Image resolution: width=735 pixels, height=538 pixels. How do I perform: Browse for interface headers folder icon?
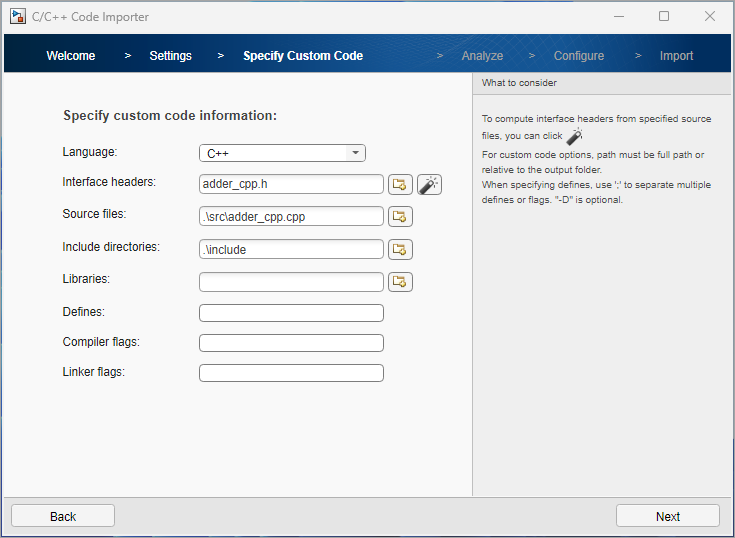[x=400, y=184]
